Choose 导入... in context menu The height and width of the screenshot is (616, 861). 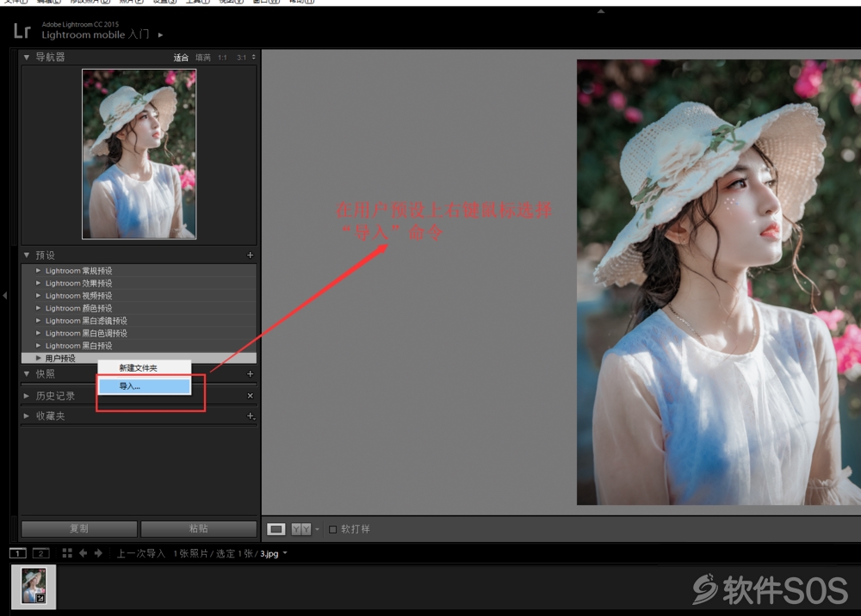145,386
